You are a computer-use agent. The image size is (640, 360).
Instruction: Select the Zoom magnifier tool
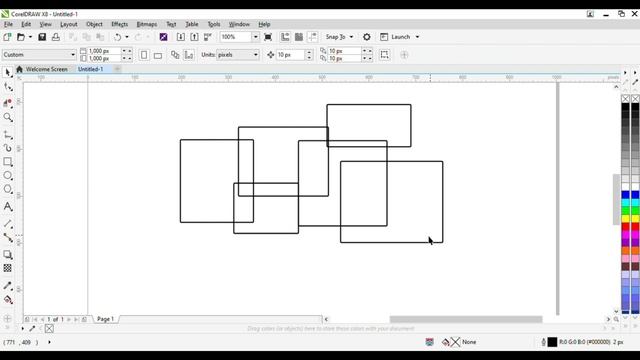[x=8, y=118]
